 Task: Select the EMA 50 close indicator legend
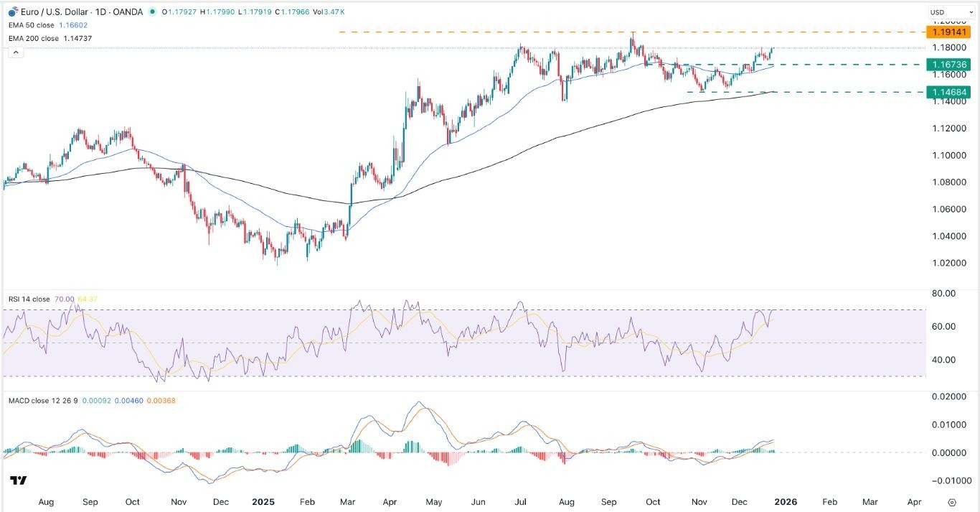tap(30, 24)
